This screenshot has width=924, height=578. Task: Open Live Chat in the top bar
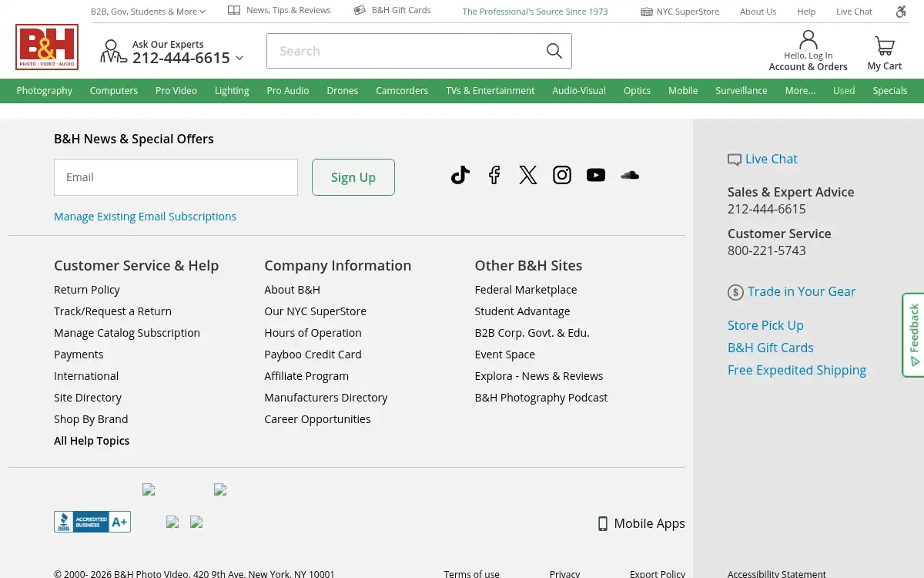(x=855, y=12)
